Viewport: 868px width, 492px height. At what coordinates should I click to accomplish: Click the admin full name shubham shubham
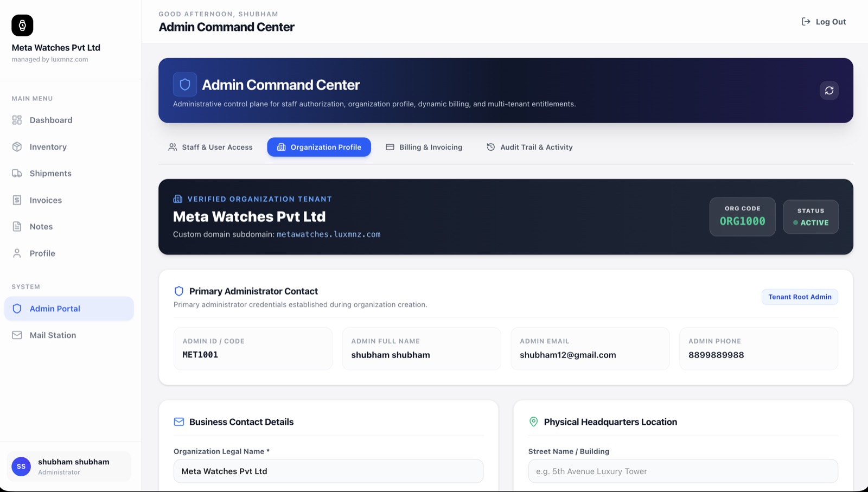(x=391, y=355)
